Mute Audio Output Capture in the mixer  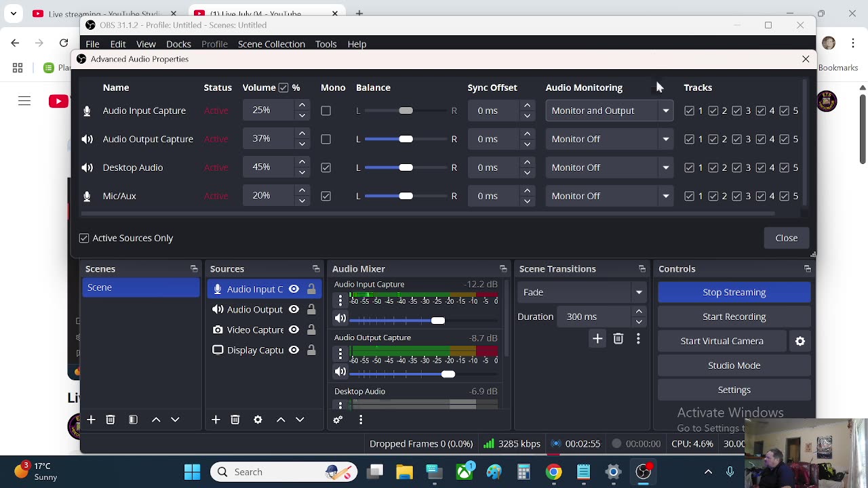click(340, 371)
